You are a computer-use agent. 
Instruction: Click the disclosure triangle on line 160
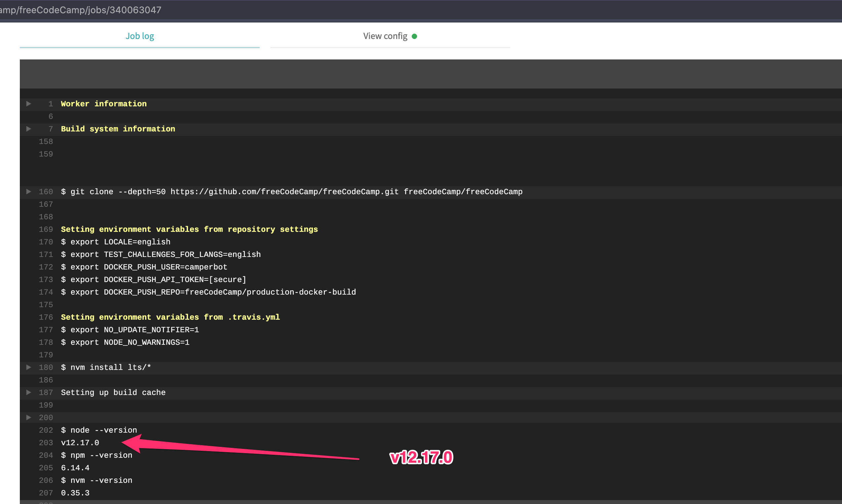click(28, 191)
